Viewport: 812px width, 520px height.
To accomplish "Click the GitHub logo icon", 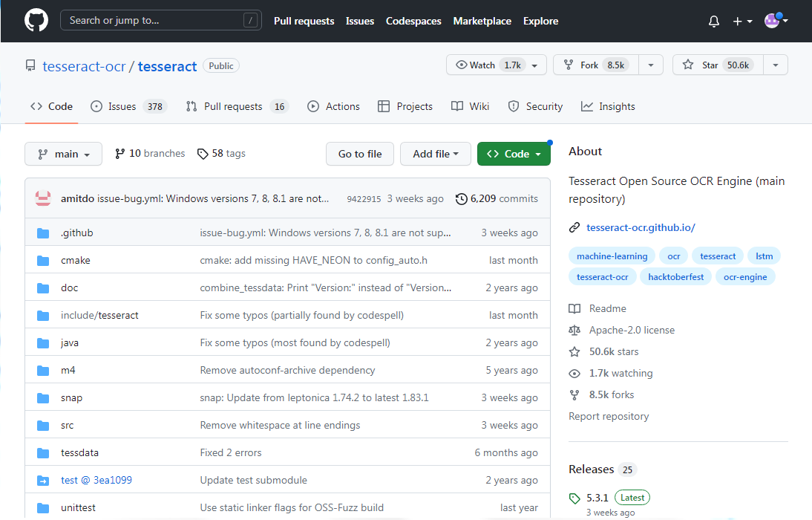I will tap(36, 21).
